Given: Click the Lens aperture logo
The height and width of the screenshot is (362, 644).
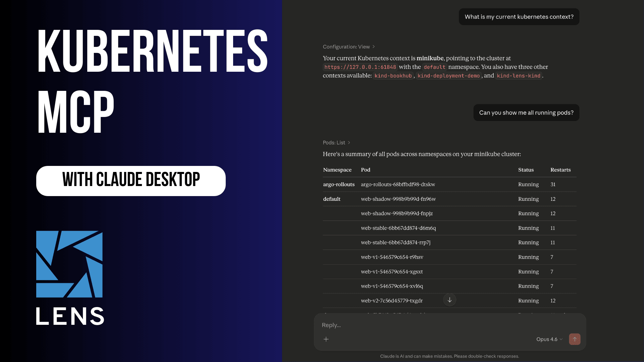Looking at the screenshot, I should point(69,264).
